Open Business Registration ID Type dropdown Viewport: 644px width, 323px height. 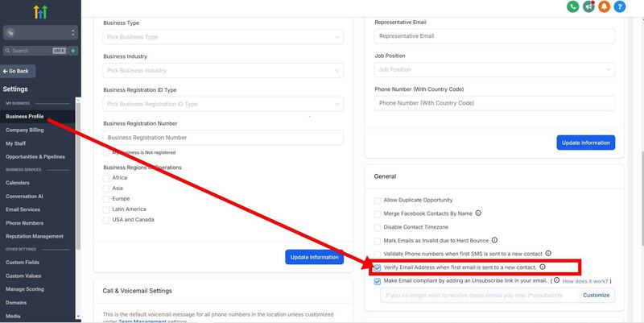(x=223, y=104)
